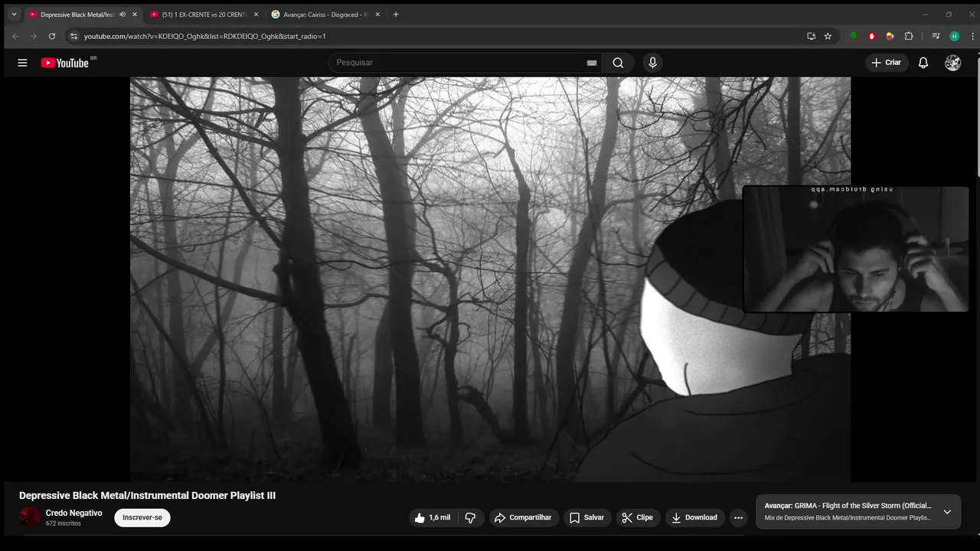Click the 672 inscritos subscriber count
This screenshot has width=980, height=551.
[x=64, y=523]
